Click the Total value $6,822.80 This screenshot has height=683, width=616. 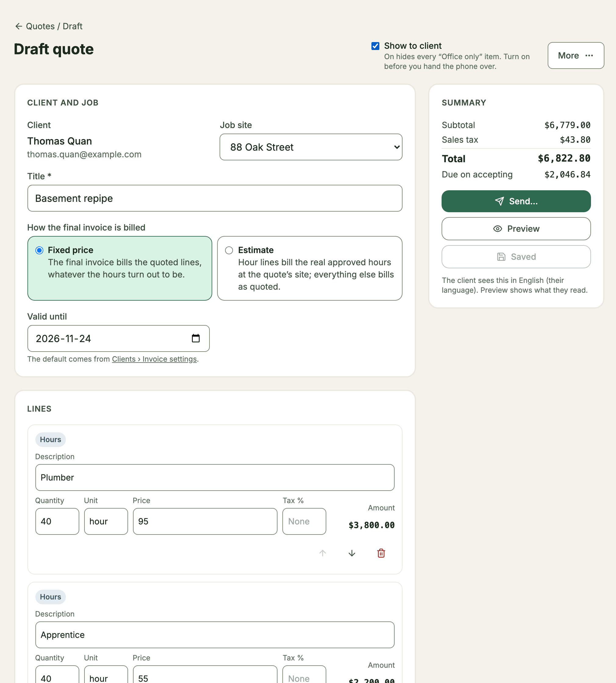point(564,158)
